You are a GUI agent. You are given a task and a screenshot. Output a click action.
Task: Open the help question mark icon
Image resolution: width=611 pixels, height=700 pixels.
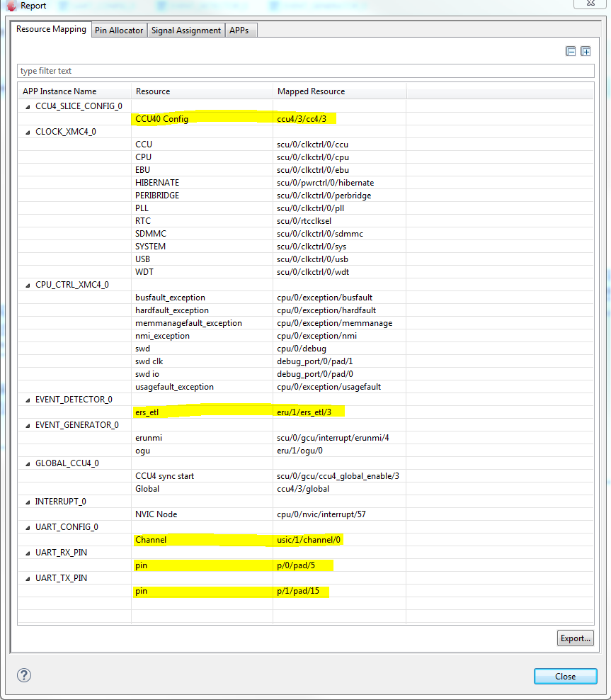[24, 675]
